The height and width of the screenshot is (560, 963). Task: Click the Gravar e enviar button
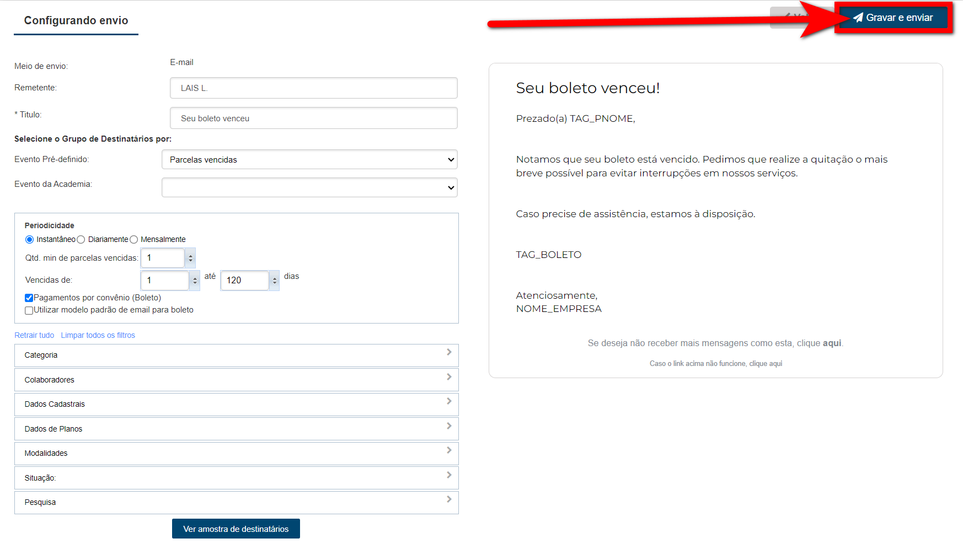[893, 18]
